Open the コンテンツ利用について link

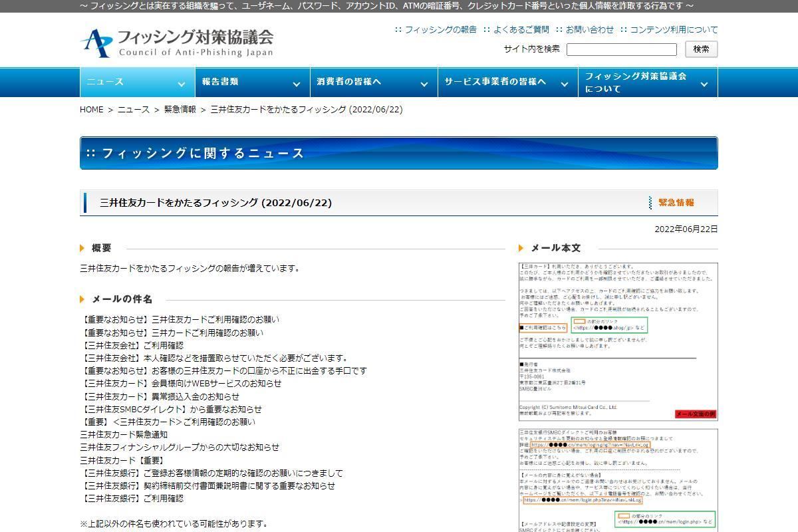[x=674, y=30]
